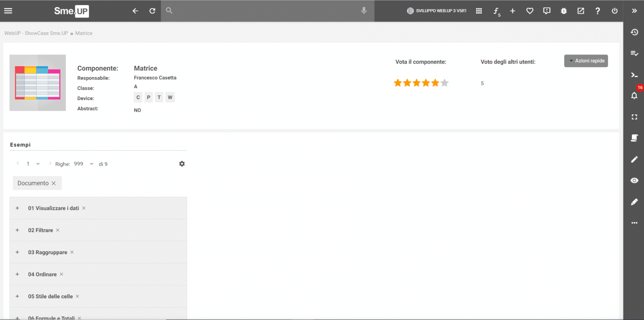
Task: Expand the 03 Raggruppare group
Action: (x=17, y=252)
